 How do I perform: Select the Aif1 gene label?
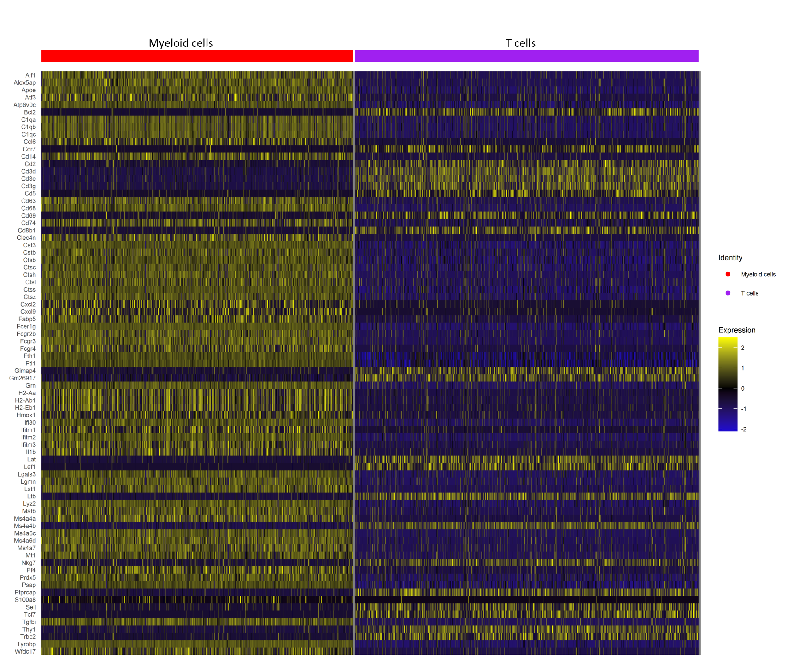tap(30, 75)
